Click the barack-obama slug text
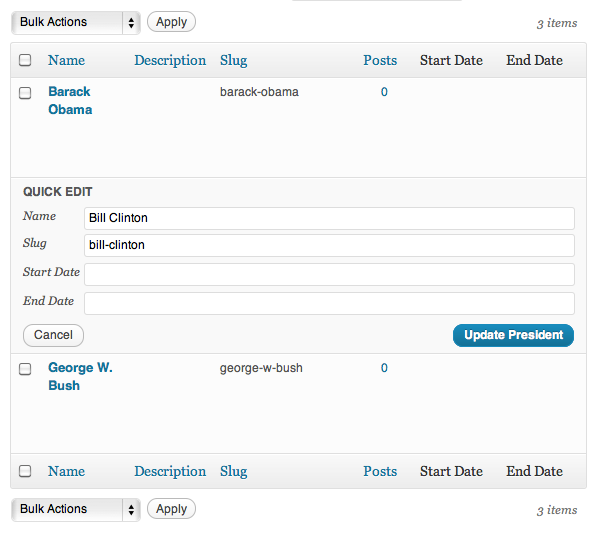The image size is (600, 535). click(259, 92)
